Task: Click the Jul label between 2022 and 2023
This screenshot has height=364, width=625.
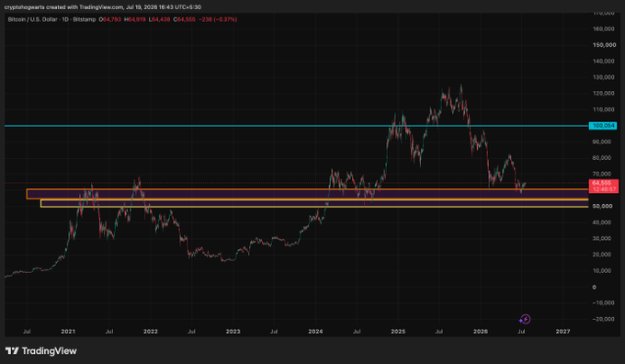Action: (x=191, y=331)
